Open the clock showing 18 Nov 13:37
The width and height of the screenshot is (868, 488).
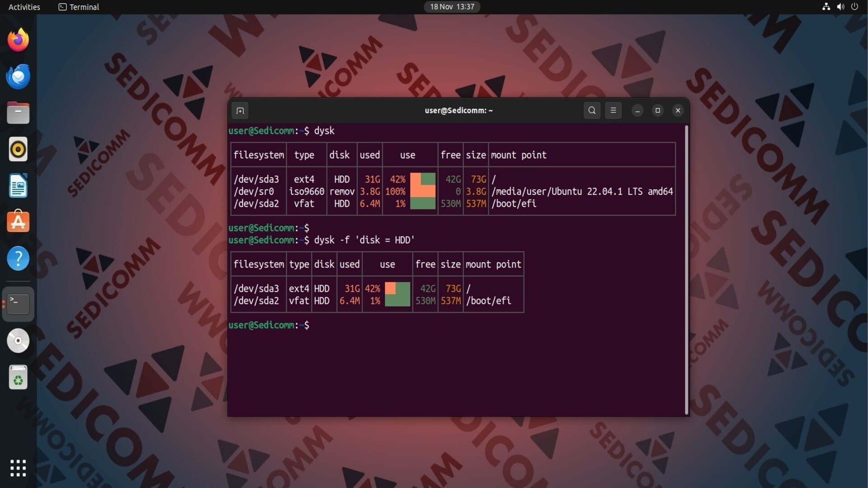[452, 7]
